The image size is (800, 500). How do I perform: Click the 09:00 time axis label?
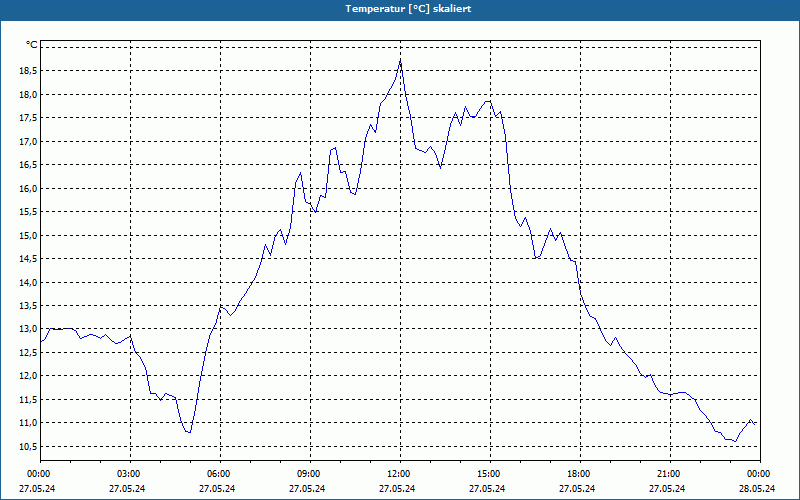pos(310,474)
